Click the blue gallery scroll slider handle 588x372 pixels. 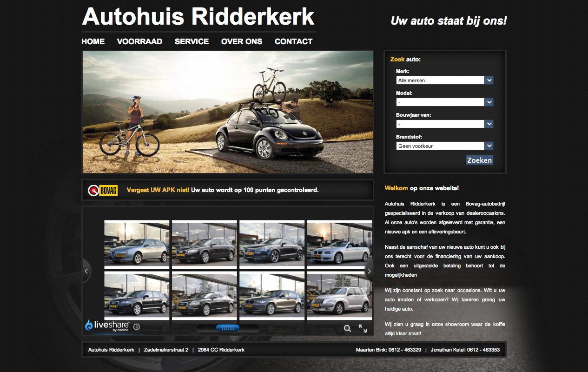(x=228, y=328)
